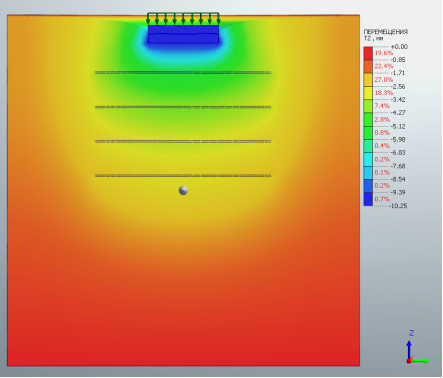
Task: Pick the amber legend swatch labeled 27.0%
Action: tap(368, 80)
